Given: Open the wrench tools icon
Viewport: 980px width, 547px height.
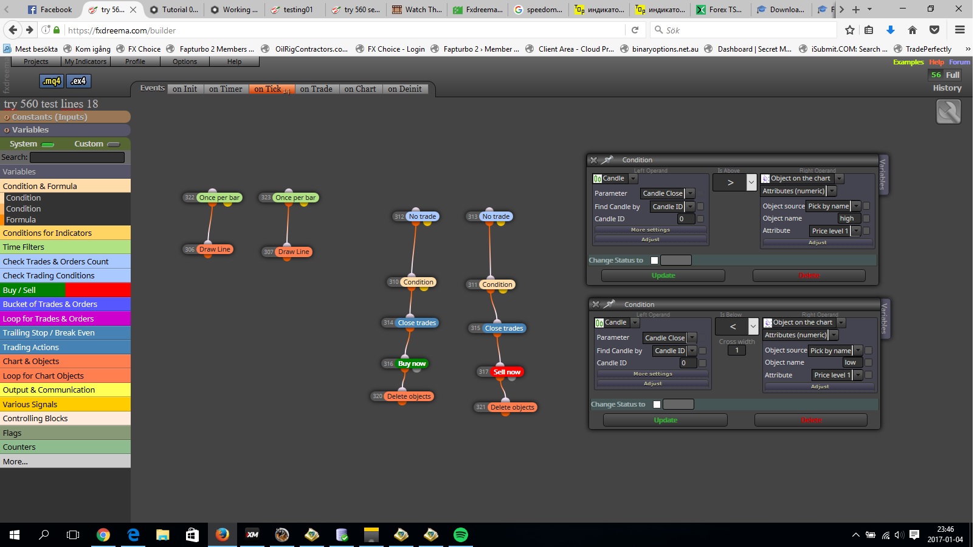Looking at the screenshot, I should pyautogui.click(x=948, y=112).
